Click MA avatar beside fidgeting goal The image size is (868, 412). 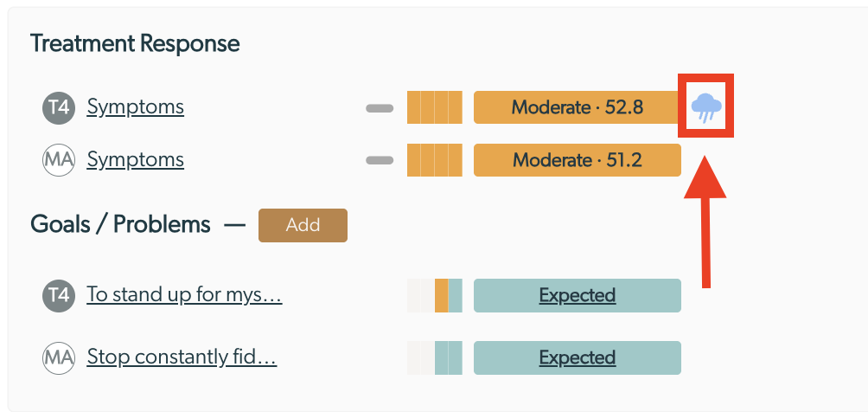coord(59,357)
